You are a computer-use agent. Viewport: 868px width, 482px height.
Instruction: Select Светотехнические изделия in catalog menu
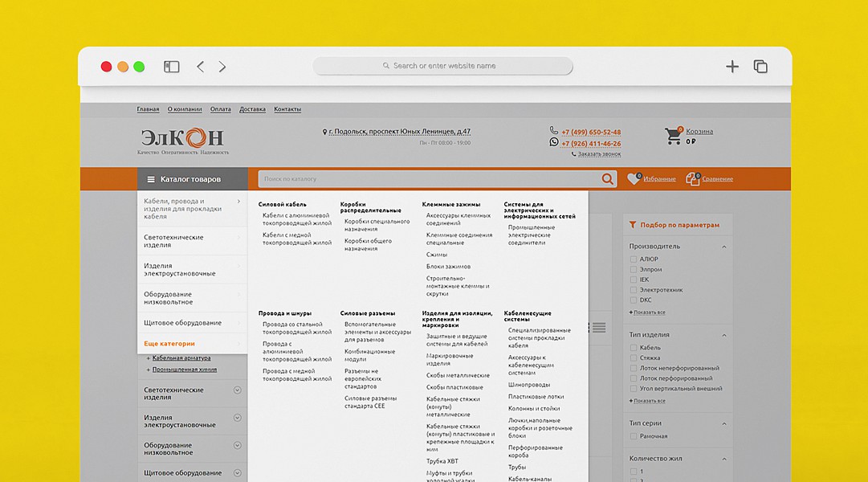click(x=191, y=241)
